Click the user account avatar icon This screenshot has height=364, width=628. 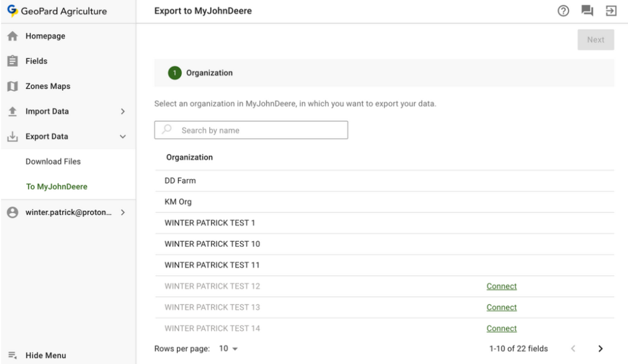pyautogui.click(x=12, y=212)
